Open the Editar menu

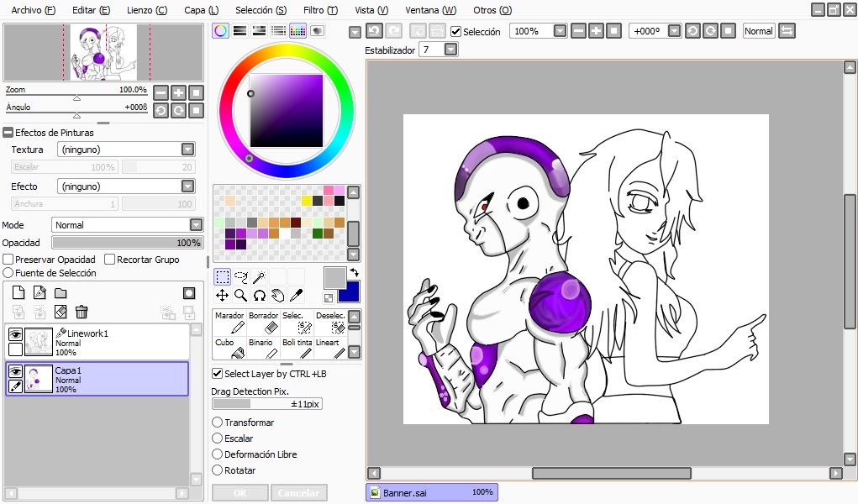[x=91, y=10]
